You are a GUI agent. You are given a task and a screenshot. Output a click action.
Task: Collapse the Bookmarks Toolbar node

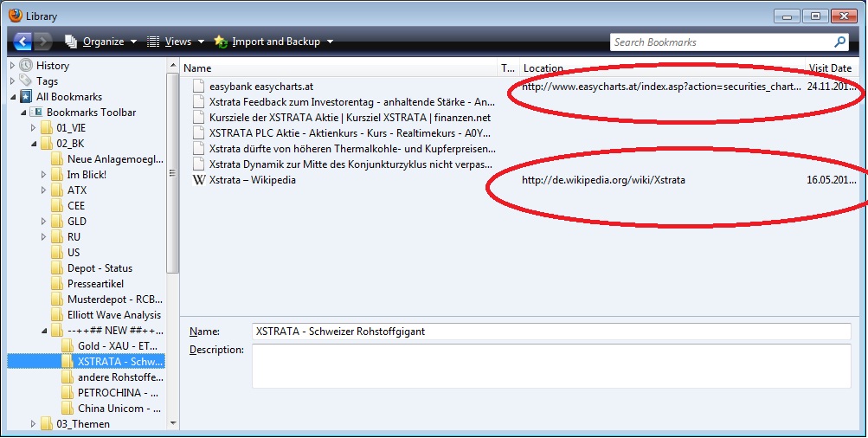coord(23,113)
